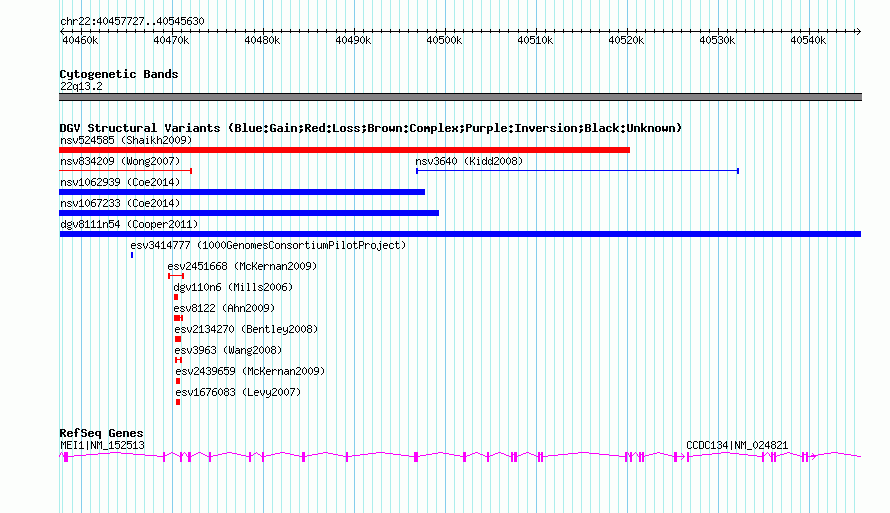Click the 40500k ruler label
Screen dimensions: 890x513
(444, 40)
